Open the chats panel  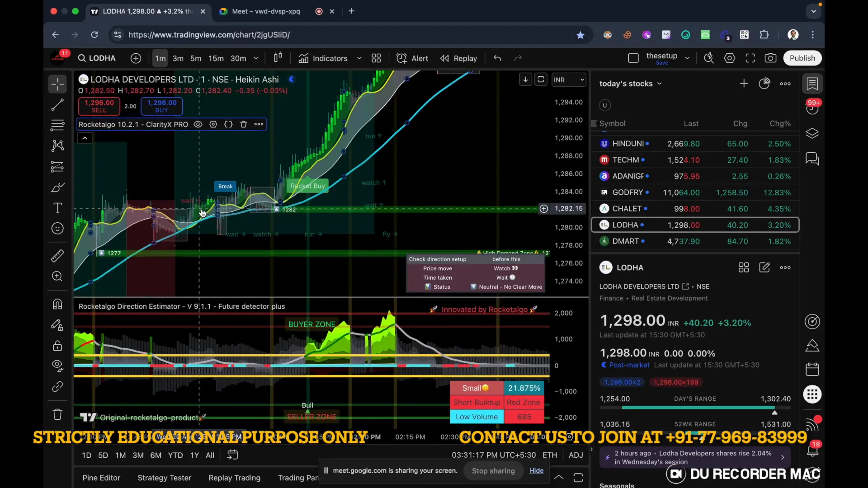[x=812, y=159]
